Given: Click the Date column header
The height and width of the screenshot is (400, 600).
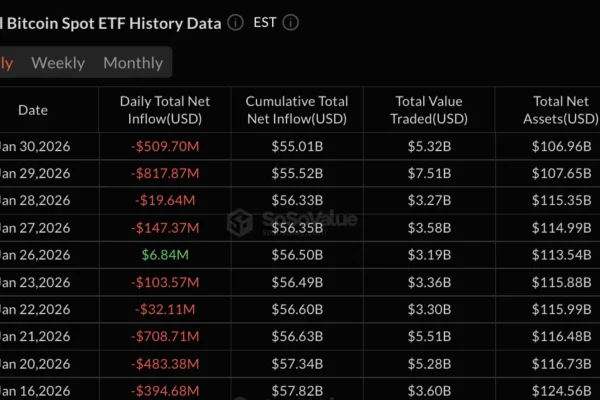Looking at the screenshot, I should (x=32, y=110).
